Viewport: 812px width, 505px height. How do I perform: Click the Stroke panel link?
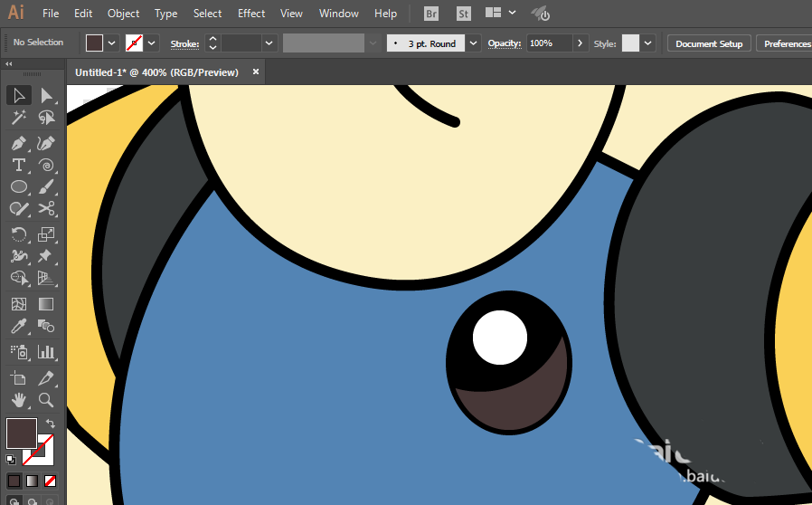click(184, 44)
